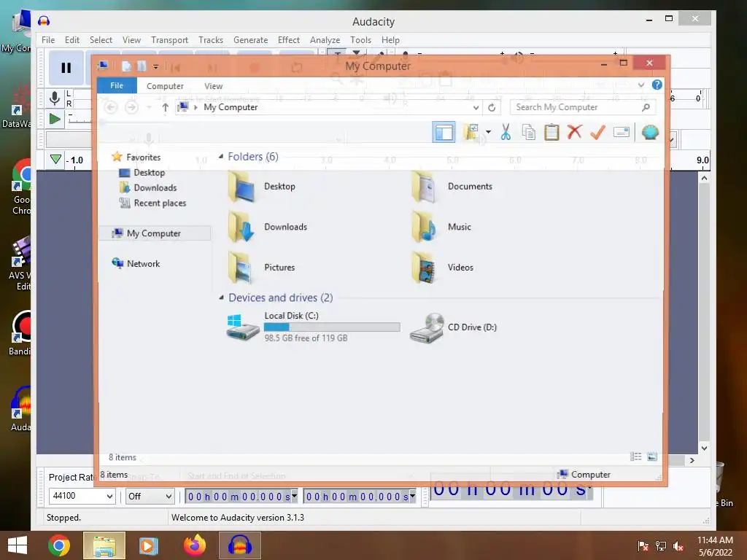This screenshot has width=747, height=560.
Task: Expand the ribbon with the chevron arrow
Action: click(640, 85)
